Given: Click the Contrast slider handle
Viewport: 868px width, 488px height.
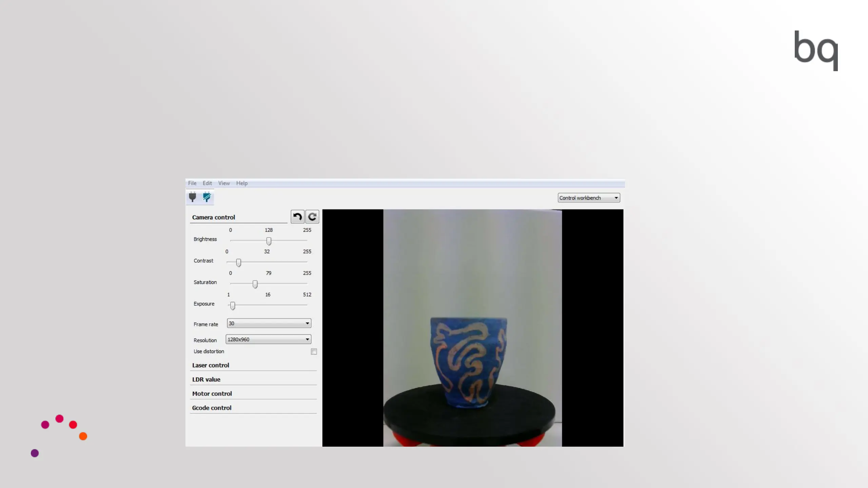Looking at the screenshot, I should click(x=239, y=263).
